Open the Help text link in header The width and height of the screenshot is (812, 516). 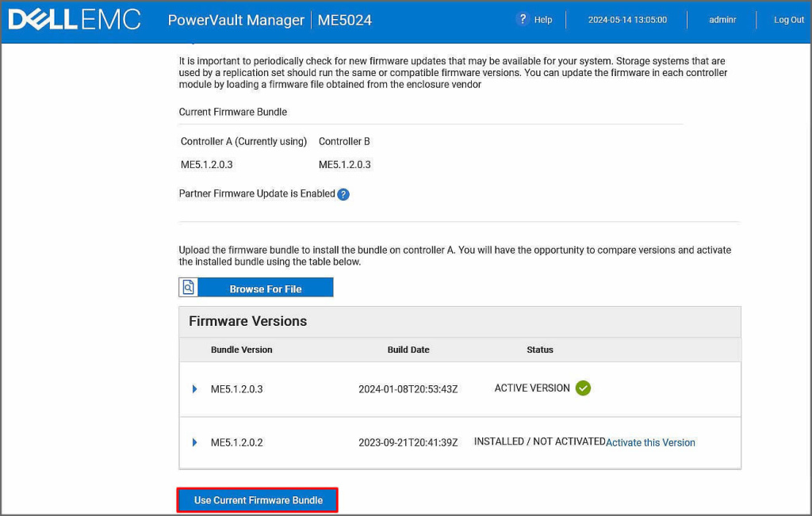point(543,20)
